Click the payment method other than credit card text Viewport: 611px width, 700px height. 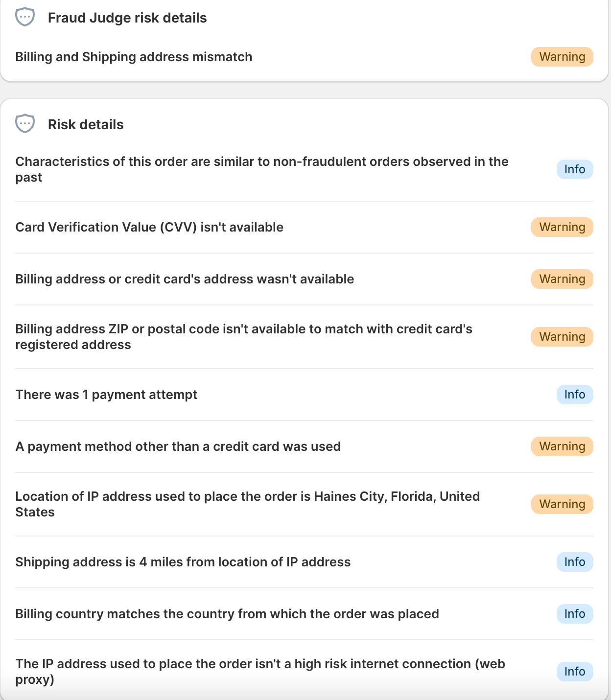click(178, 446)
